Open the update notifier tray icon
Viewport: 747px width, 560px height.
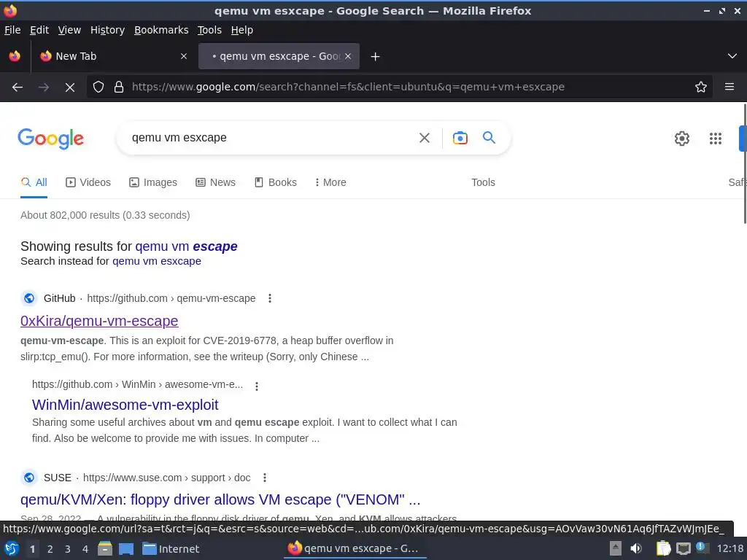pyautogui.click(x=701, y=548)
